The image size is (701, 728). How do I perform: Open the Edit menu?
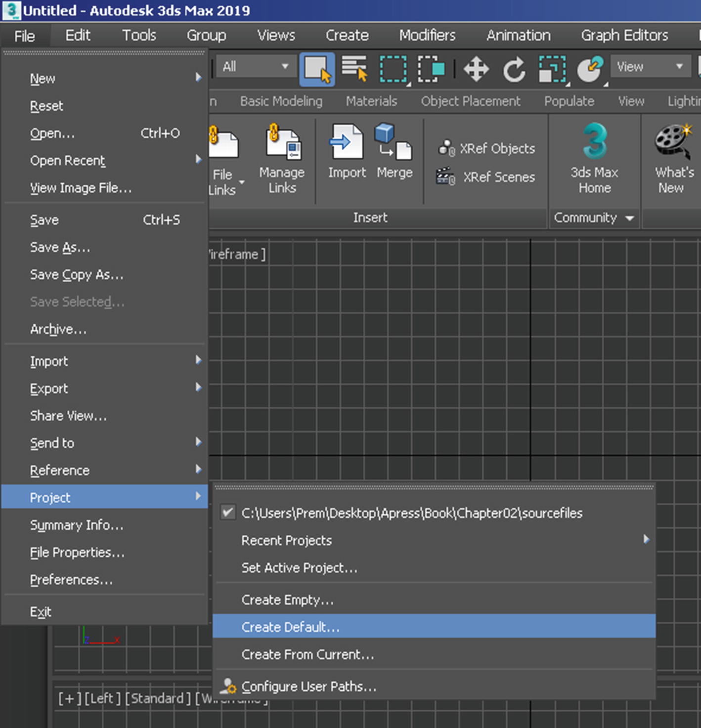click(x=78, y=36)
